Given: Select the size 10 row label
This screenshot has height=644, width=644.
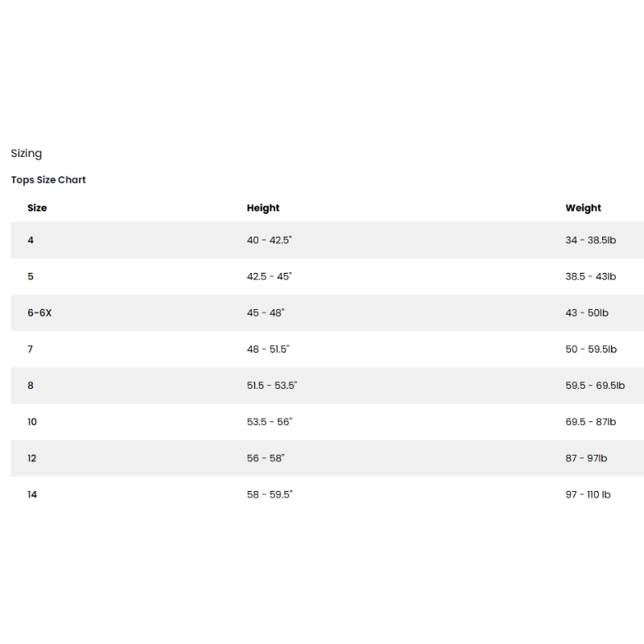Looking at the screenshot, I should tap(32, 422).
